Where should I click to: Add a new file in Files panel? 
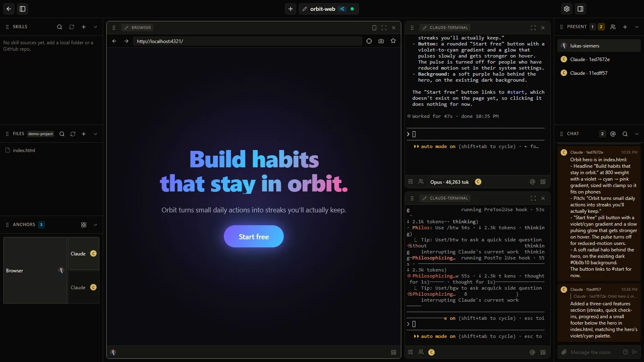(84, 134)
